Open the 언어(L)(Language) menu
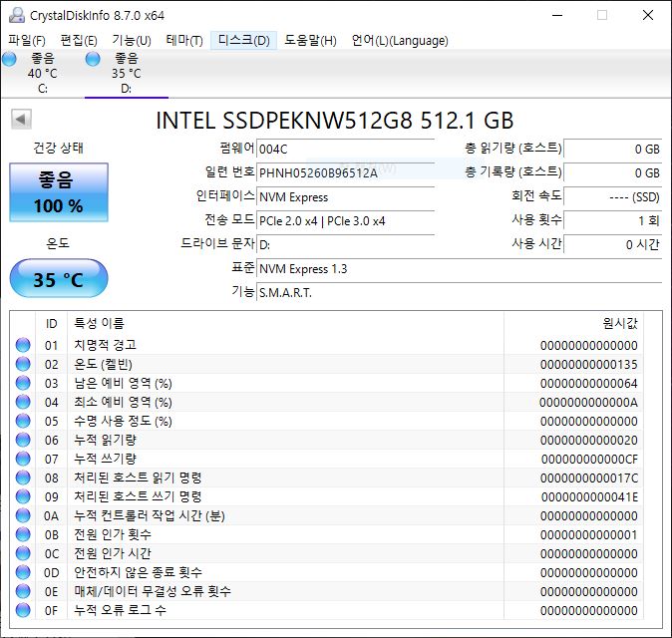672x638 pixels. 400,41
